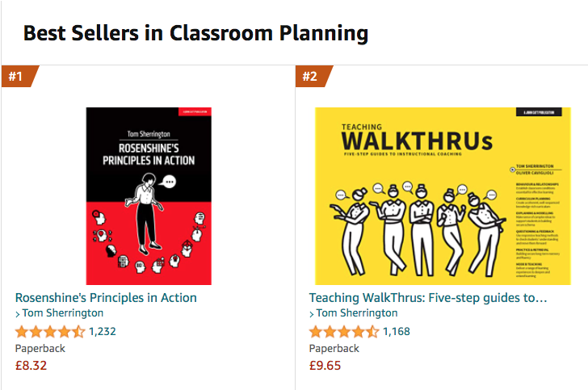
Task: Click the £9.65 price
Action: 325,365
